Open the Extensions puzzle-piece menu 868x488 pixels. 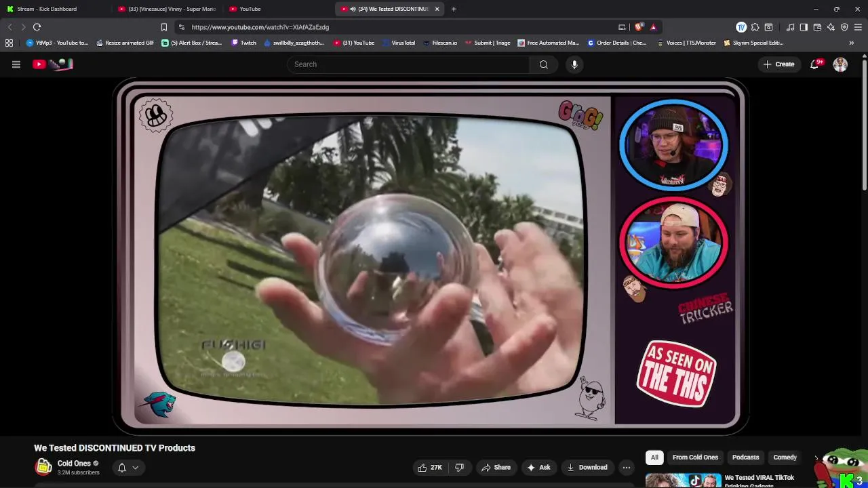[755, 27]
